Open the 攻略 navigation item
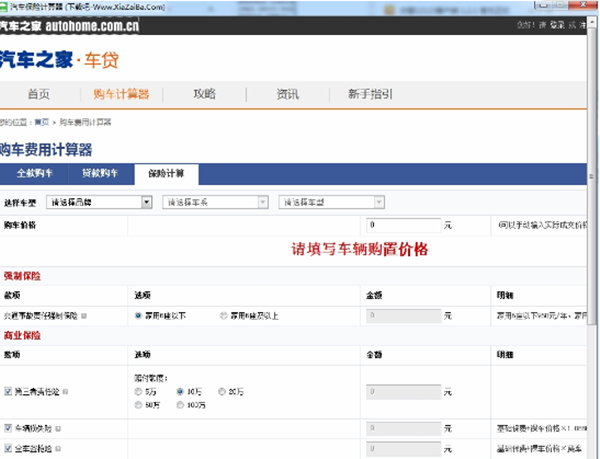Image resolution: width=600 pixels, height=459 pixels. [204, 94]
